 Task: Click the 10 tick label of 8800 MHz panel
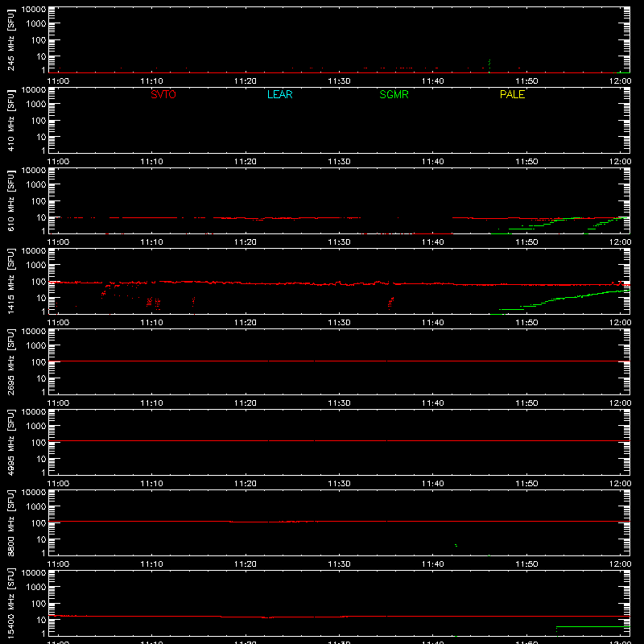pos(41,539)
